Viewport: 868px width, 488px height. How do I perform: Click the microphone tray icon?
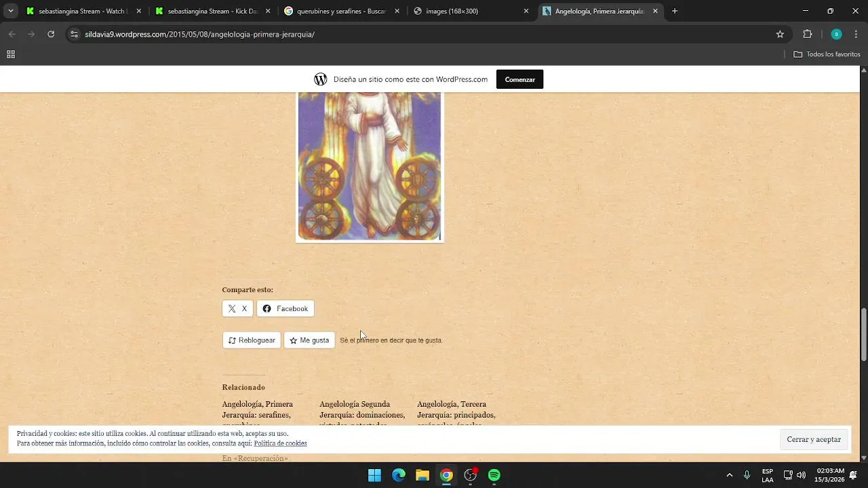[x=747, y=475]
